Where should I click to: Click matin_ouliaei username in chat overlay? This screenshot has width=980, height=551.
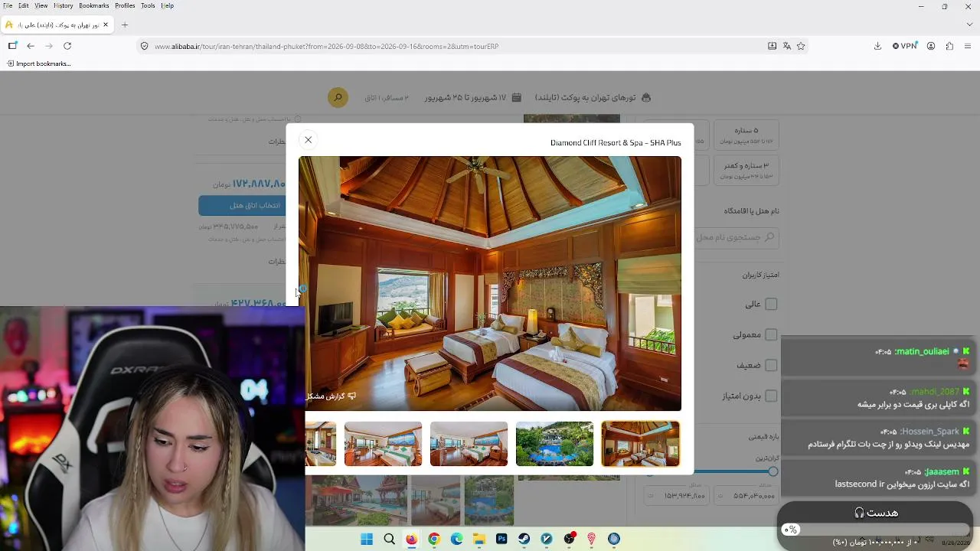click(923, 351)
